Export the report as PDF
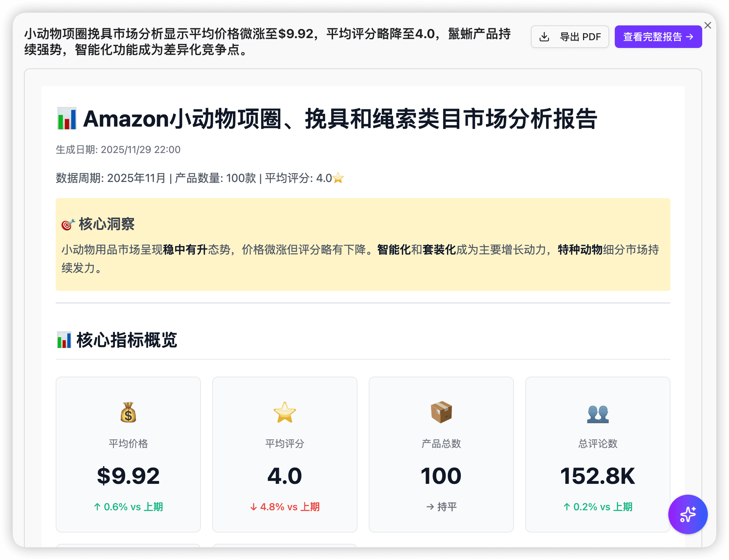Screen dimensions: 729x560 [570, 36]
